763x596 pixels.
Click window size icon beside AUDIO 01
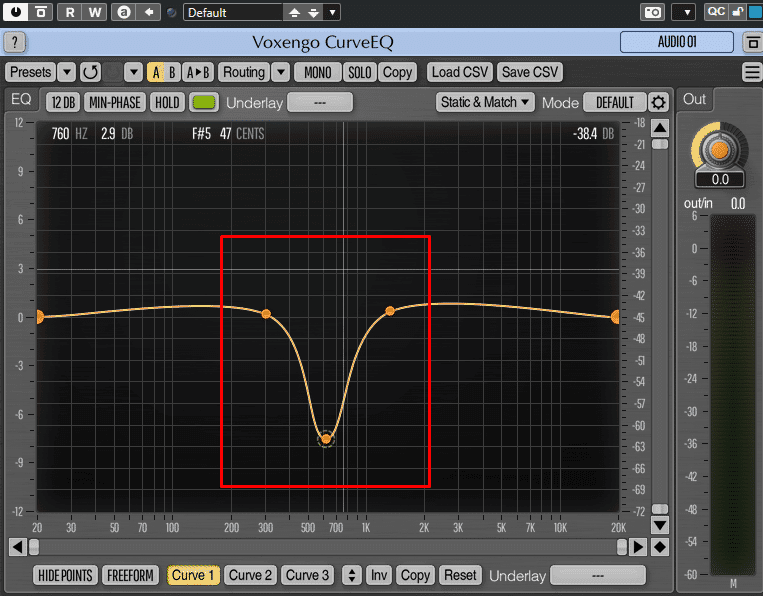(x=752, y=42)
